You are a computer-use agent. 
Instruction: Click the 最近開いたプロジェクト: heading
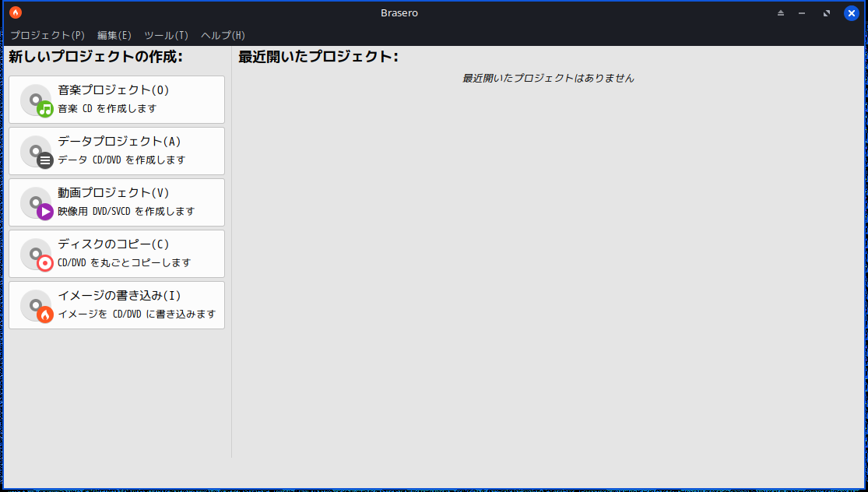318,57
